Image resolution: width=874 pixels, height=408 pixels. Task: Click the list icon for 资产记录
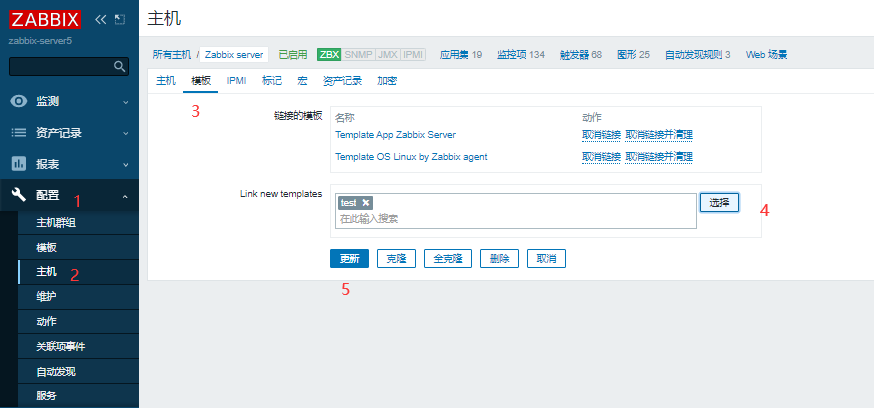click(x=20, y=133)
